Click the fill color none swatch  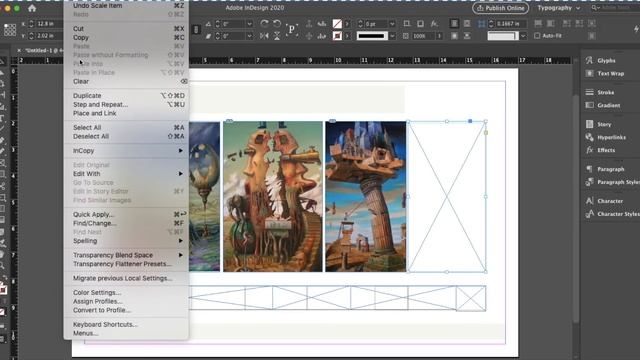[x=337, y=24]
